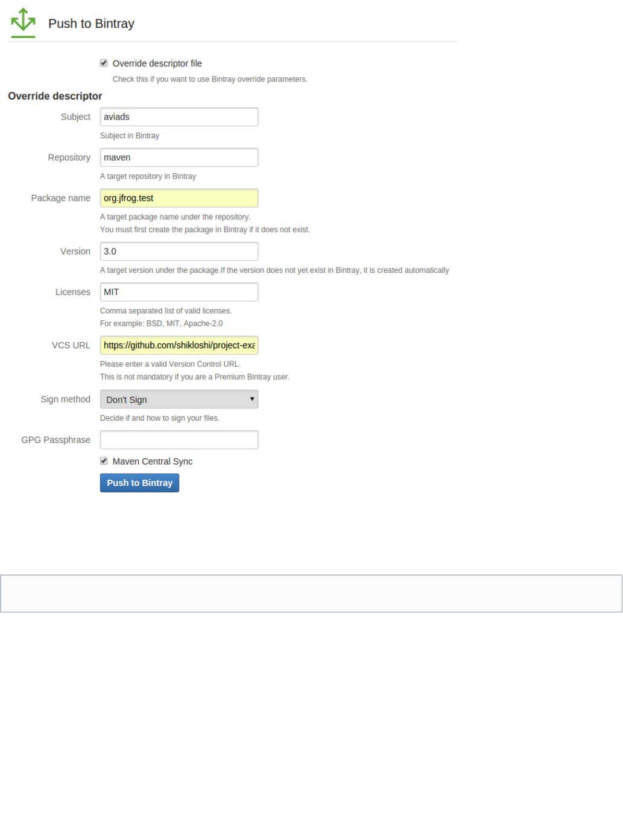The image size is (623, 840).
Task: Focus the Repository input field
Action: [x=179, y=157]
